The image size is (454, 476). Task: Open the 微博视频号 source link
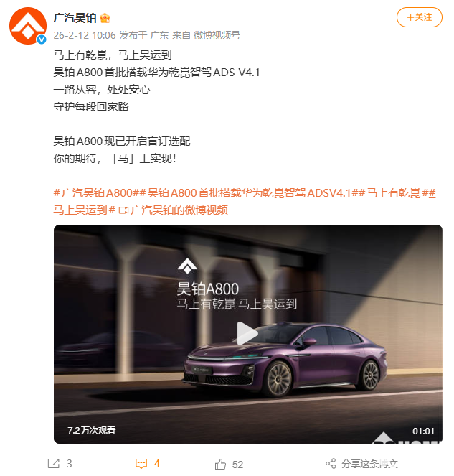217,35
